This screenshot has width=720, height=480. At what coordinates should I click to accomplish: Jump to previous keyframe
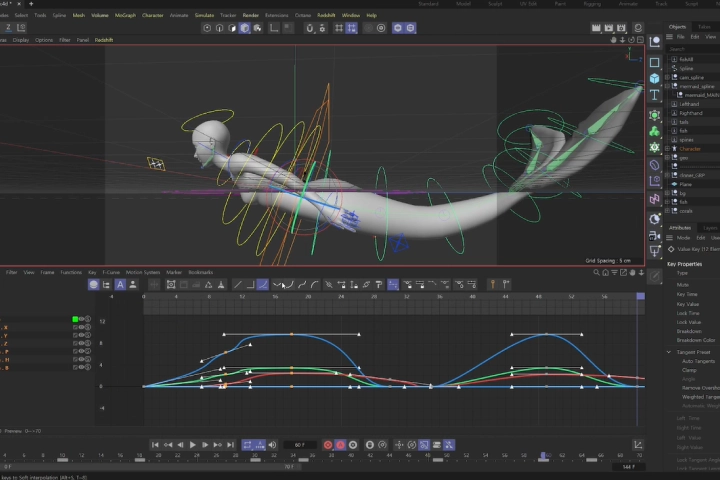(168, 445)
